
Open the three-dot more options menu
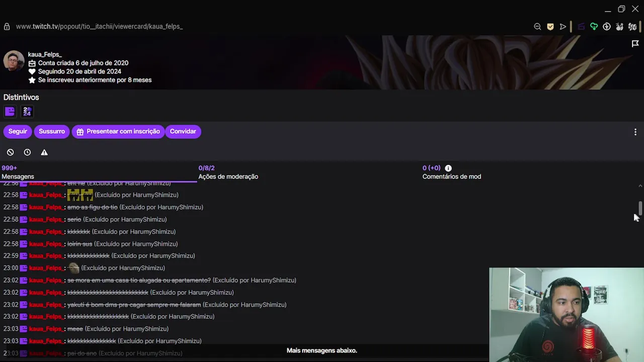tap(635, 132)
